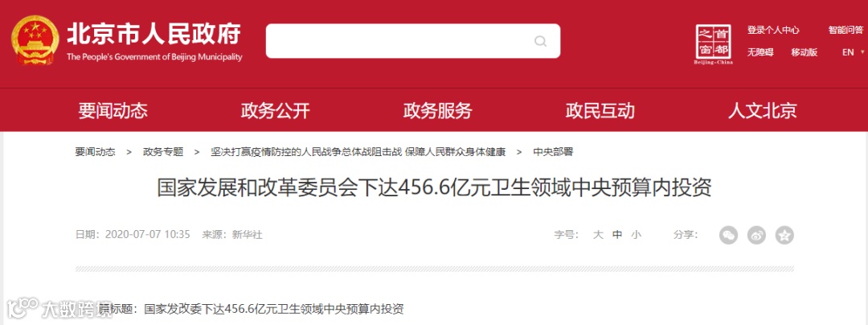Click inside the search input field
The height and width of the screenshot is (325, 868).
[399, 41]
